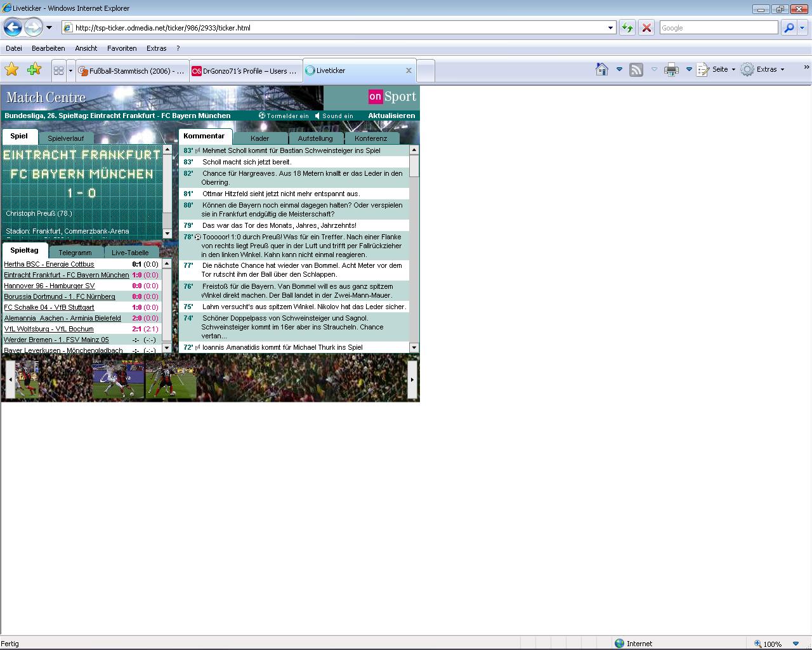Open the Telegramm tab

click(75, 253)
